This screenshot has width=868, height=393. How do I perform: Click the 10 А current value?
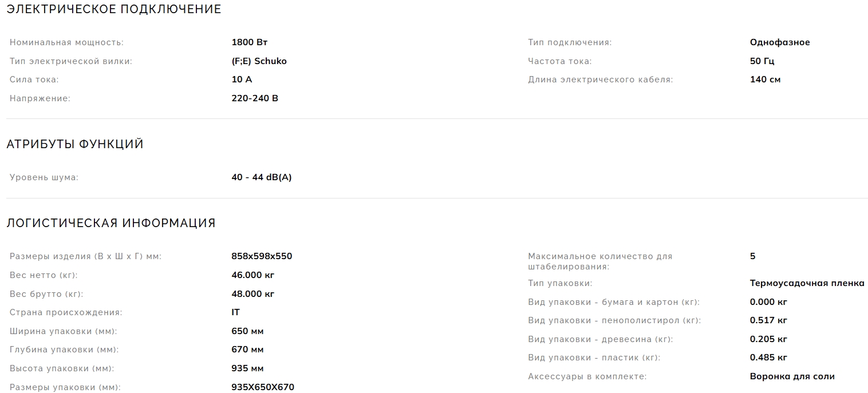coord(242,80)
